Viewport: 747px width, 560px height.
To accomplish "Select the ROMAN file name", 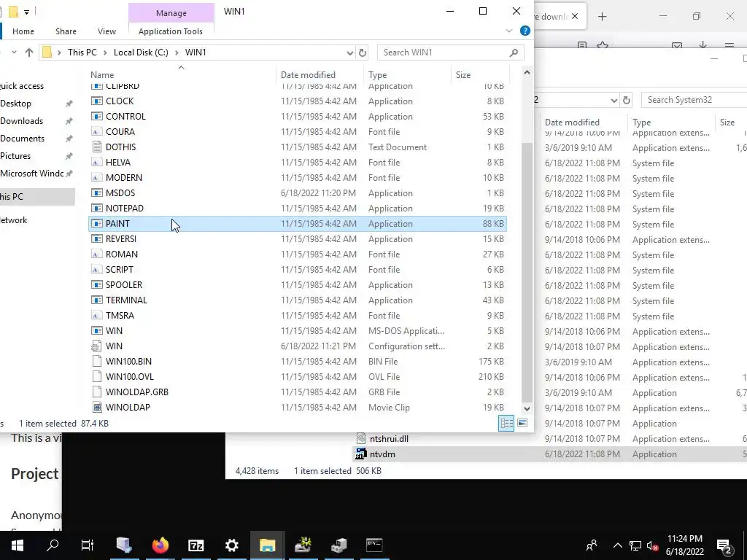I will tap(122, 254).
